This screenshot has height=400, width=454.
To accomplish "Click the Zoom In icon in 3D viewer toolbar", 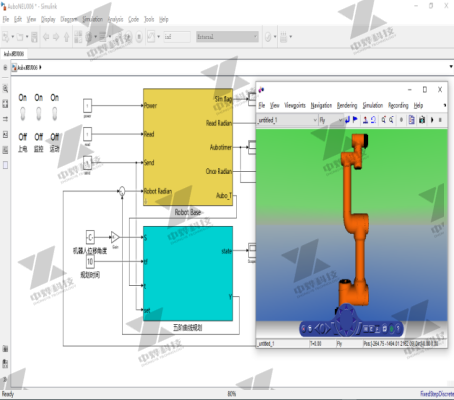I will tap(383, 120).
